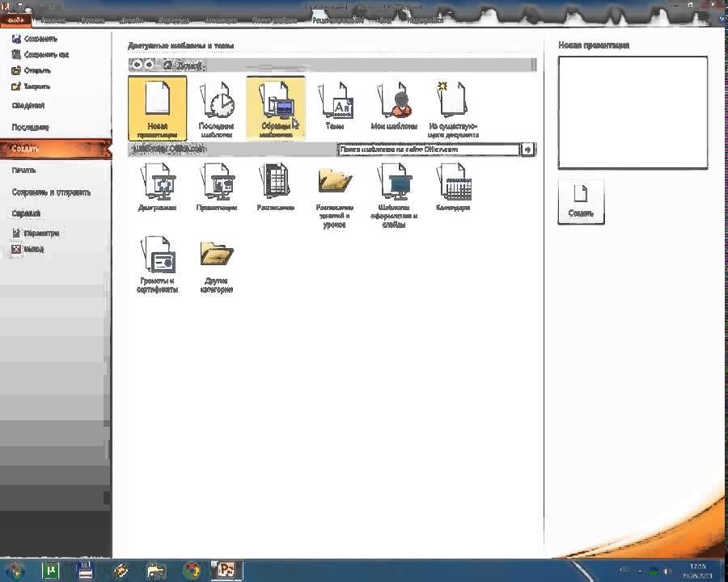Click the Файл ribbon tab
The height and width of the screenshot is (582, 728).
[16, 20]
